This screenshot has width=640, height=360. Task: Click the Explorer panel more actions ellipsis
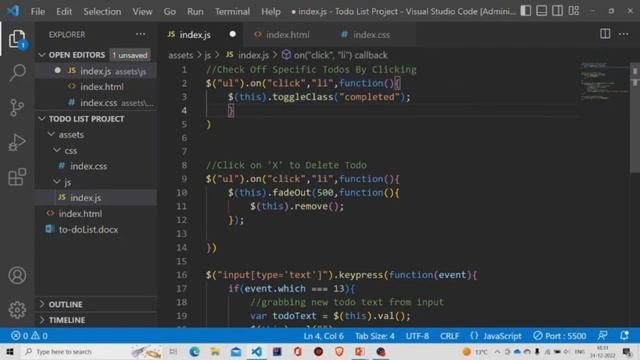(140, 34)
